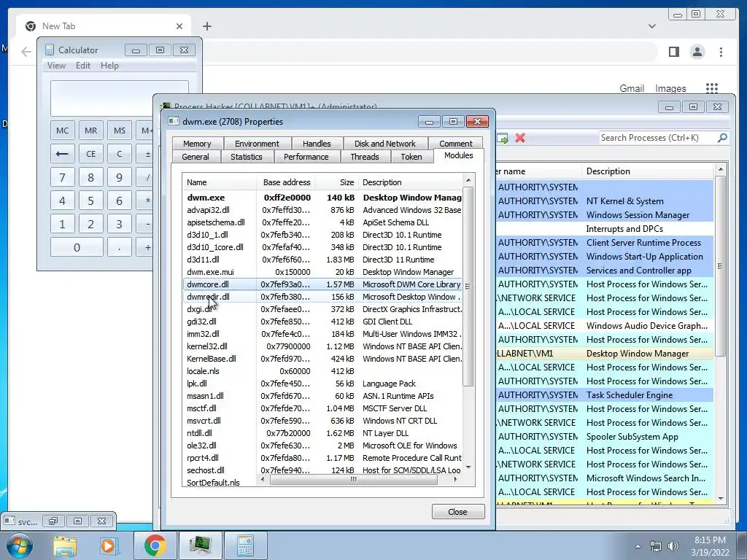Expand the Chrome tab search chevron

(x=652, y=26)
